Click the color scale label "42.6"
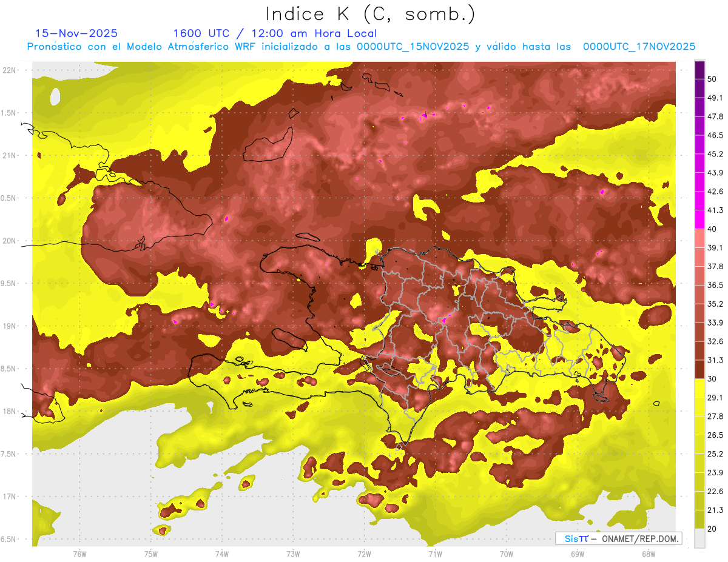The height and width of the screenshot is (562, 728). 715,192
